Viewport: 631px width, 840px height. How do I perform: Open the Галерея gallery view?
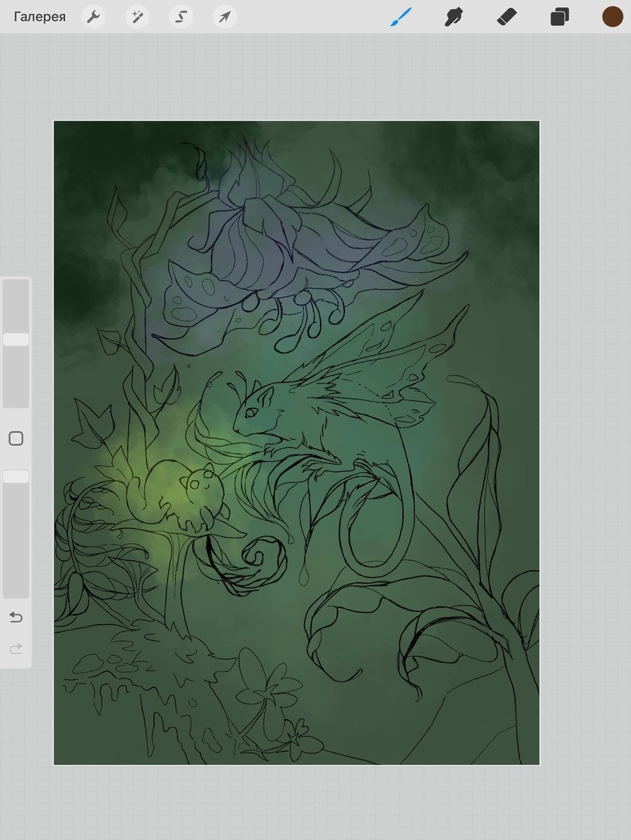coord(40,17)
